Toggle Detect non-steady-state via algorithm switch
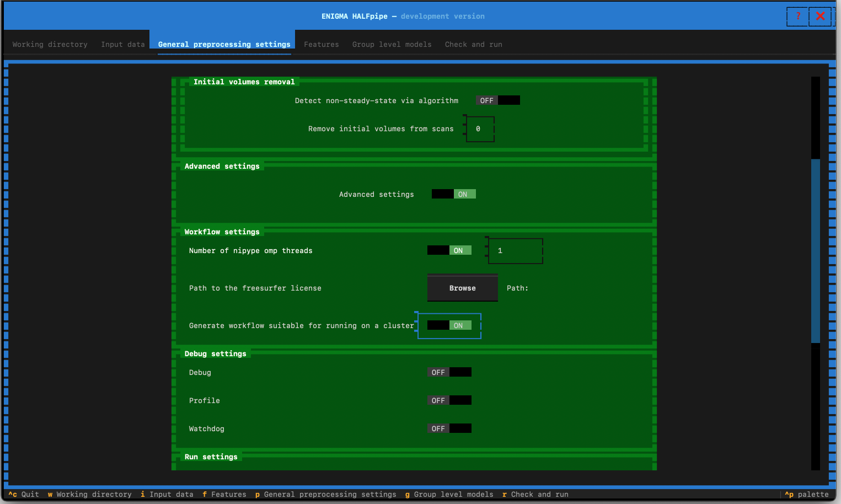The height and width of the screenshot is (504, 841). click(x=498, y=100)
